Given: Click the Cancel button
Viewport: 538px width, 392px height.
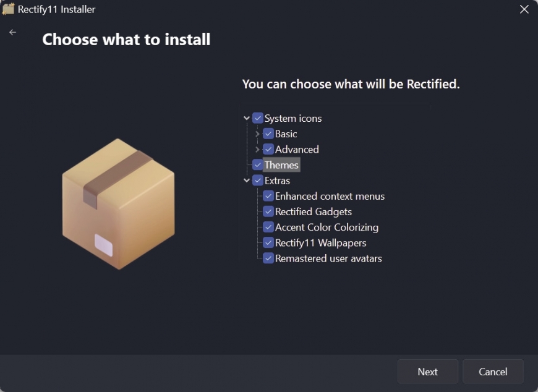Looking at the screenshot, I should pos(493,372).
